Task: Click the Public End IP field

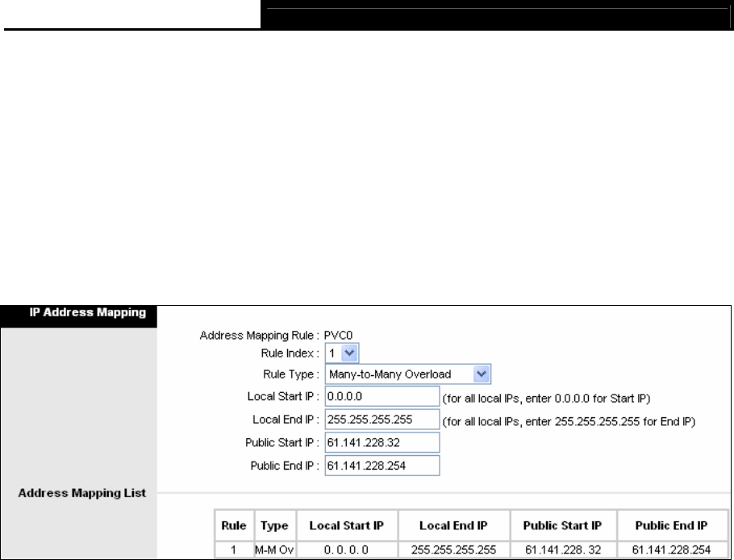Action: (x=382, y=466)
